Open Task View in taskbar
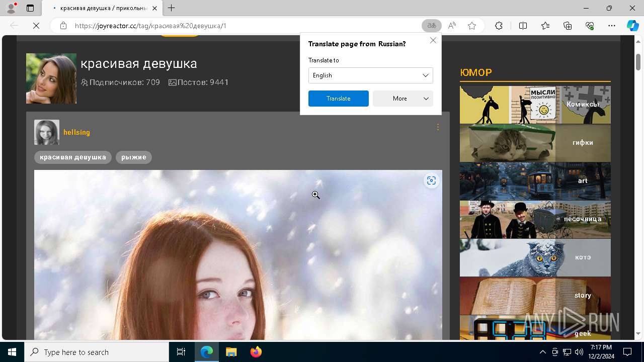 [x=181, y=352]
